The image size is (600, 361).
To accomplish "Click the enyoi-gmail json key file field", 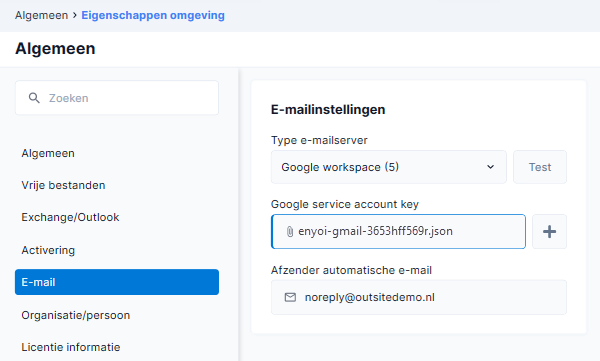I will pyautogui.click(x=398, y=232).
